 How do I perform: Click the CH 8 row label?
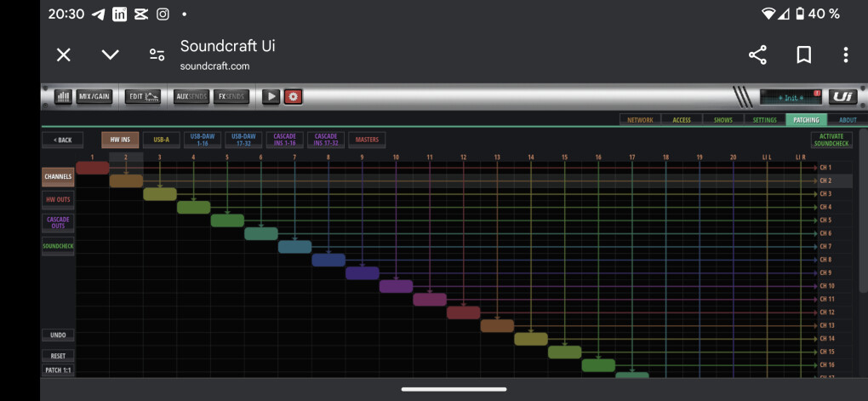[x=825, y=260]
